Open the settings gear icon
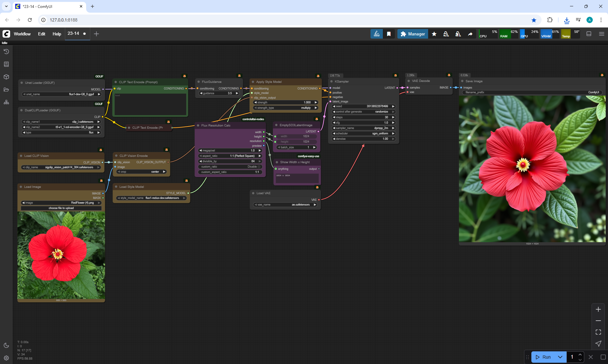 pyautogui.click(x=6, y=358)
